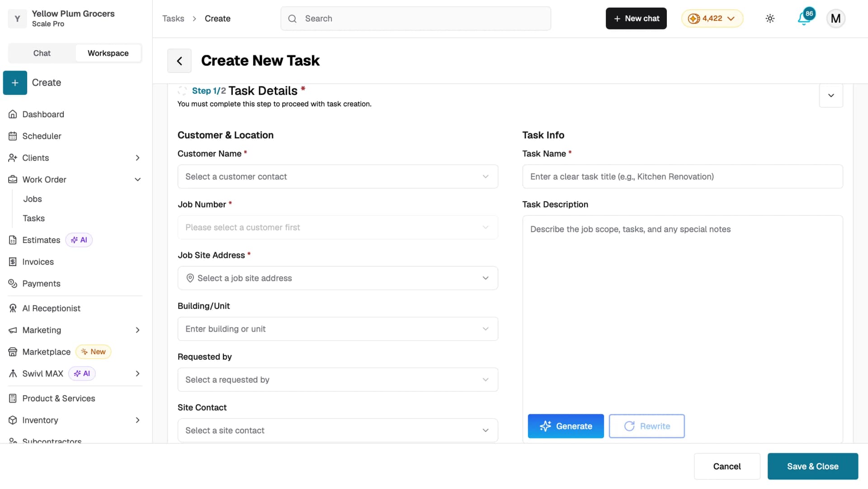
Task: Click the Work Order briefcase icon
Action: click(13, 180)
